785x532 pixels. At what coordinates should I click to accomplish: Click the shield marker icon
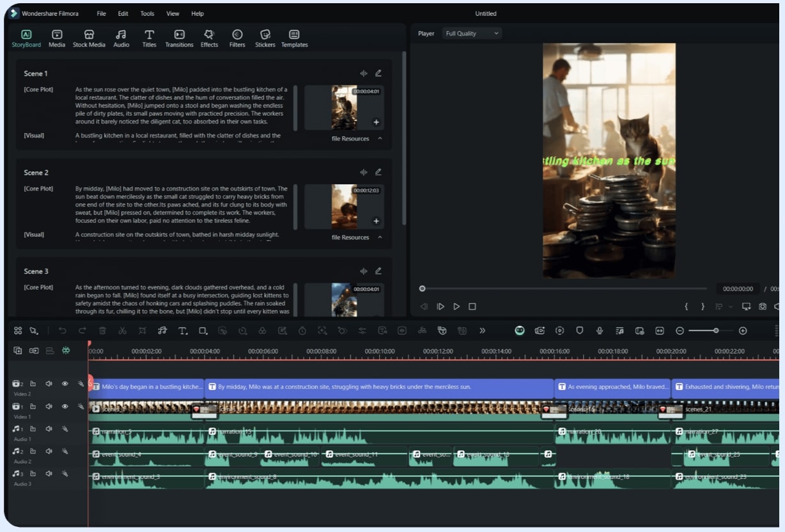(x=580, y=331)
